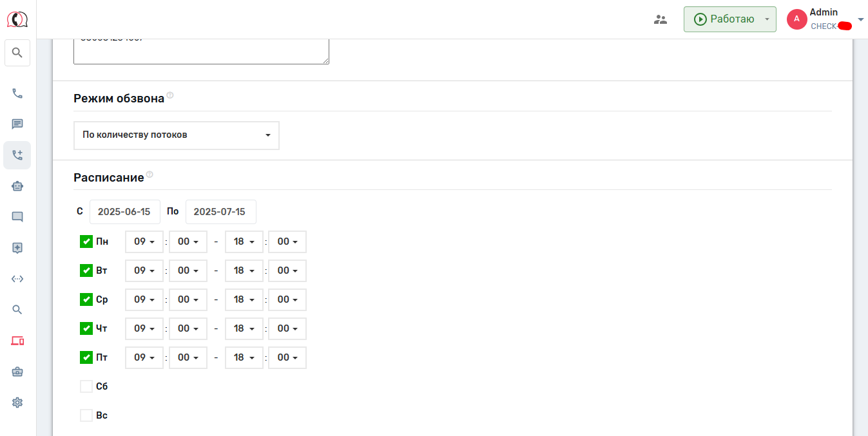868x436 pixels.
Task: Click the phone calls sidebar icon
Action: coord(17,93)
